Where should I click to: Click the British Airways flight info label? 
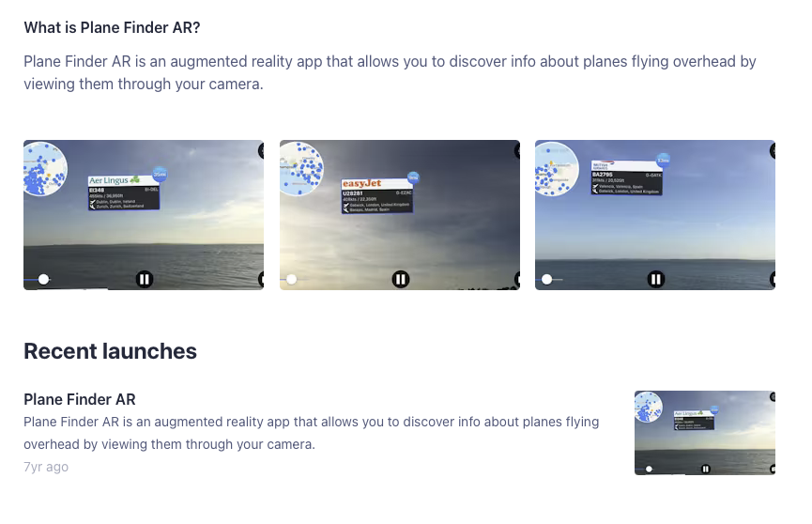click(627, 177)
